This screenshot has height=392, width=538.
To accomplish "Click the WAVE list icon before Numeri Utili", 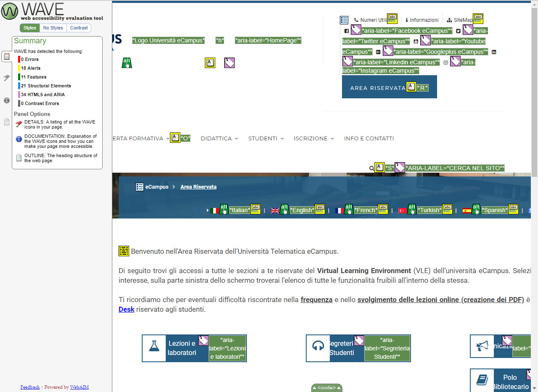I will point(344,20).
